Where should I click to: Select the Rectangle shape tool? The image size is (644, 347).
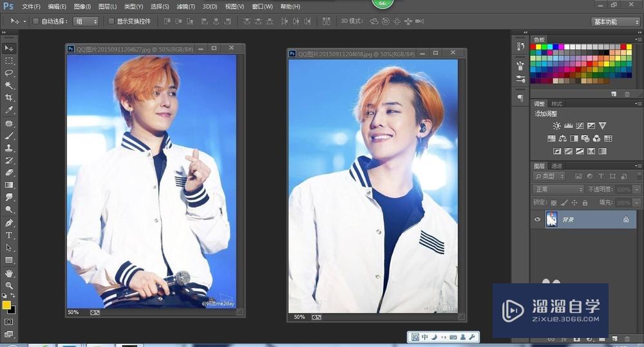click(x=8, y=260)
